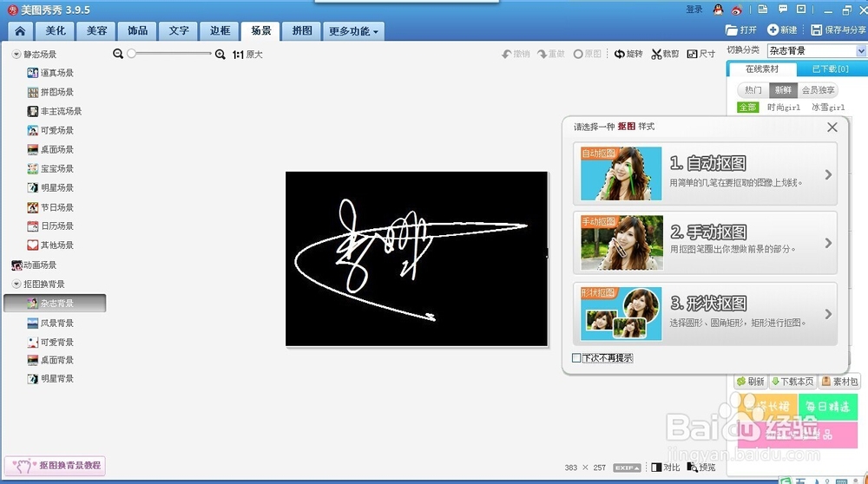Viewport: 868px width, 484px height.
Task: Open the 美化 tab
Action: pyautogui.click(x=56, y=31)
